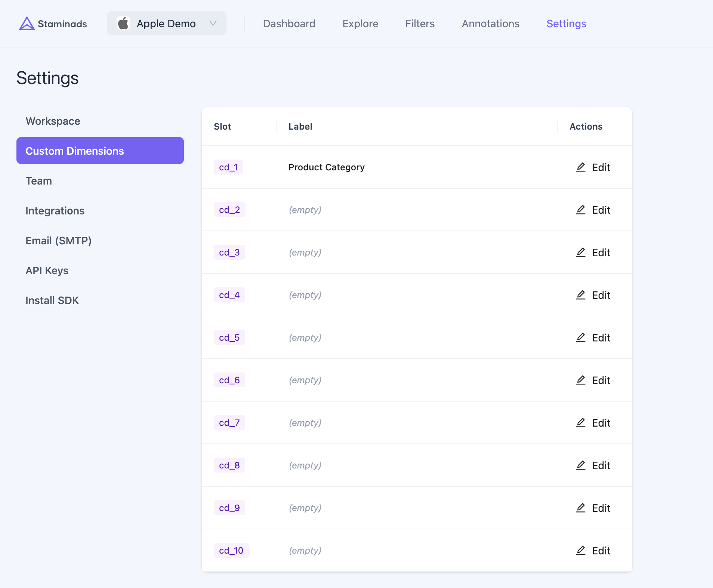This screenshot has height=588, width=713.
Task: Click the pencil icon in cd_8 row
Action: 581,465
